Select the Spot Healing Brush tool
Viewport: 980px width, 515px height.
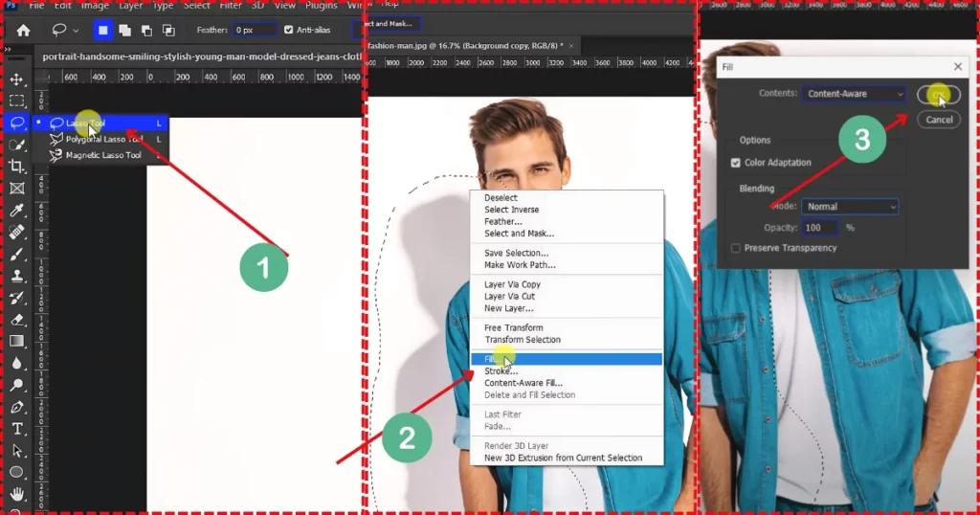point(17,232)
